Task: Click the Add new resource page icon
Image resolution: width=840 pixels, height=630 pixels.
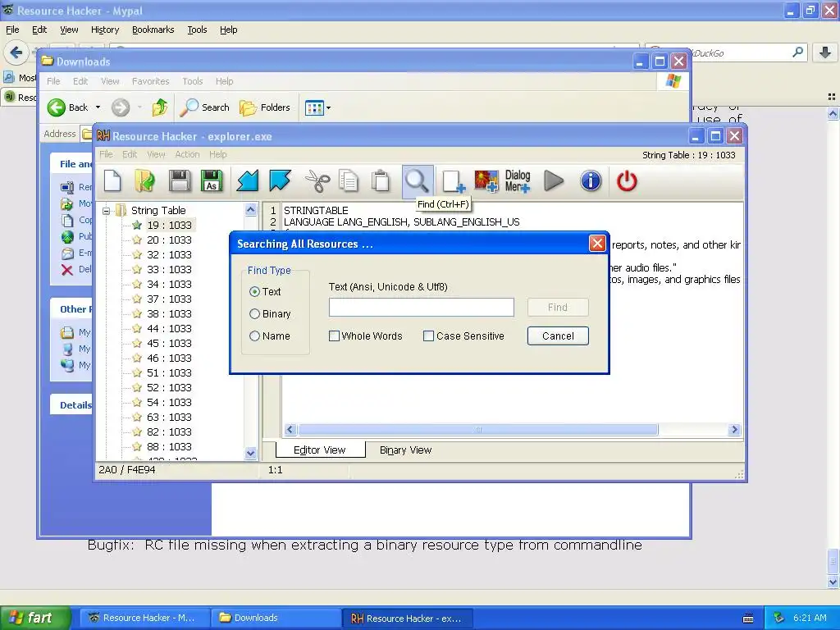Action: pos(453,181)
